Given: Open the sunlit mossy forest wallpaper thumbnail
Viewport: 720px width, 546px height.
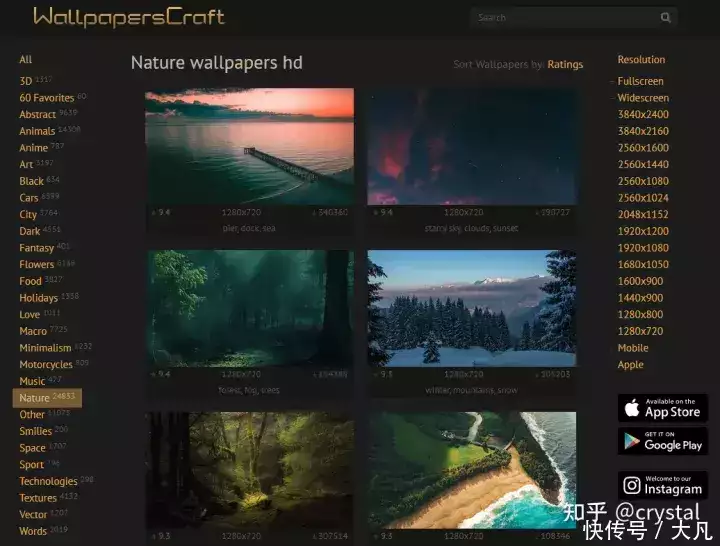Looking at the screenshot, I should click(249, 470).
